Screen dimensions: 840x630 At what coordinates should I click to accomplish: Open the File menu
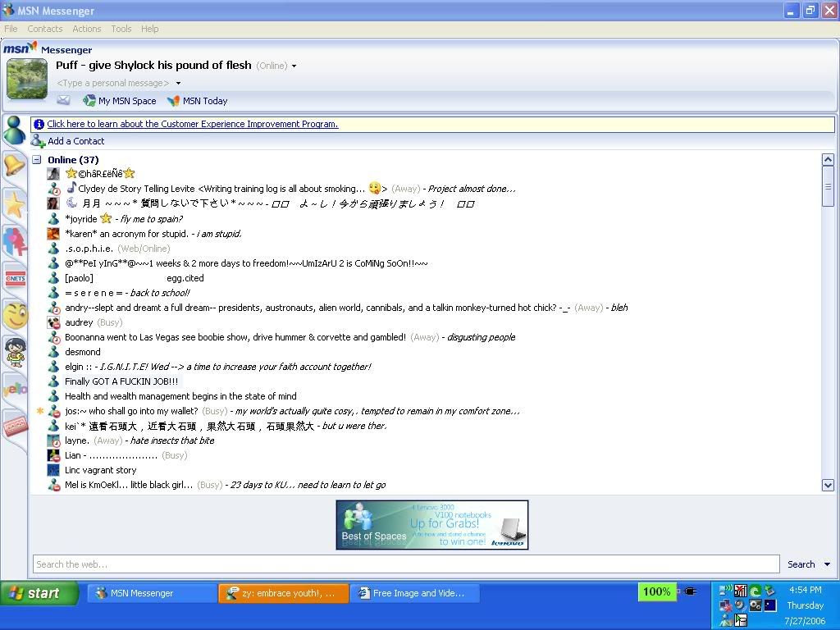click(11, 29)
